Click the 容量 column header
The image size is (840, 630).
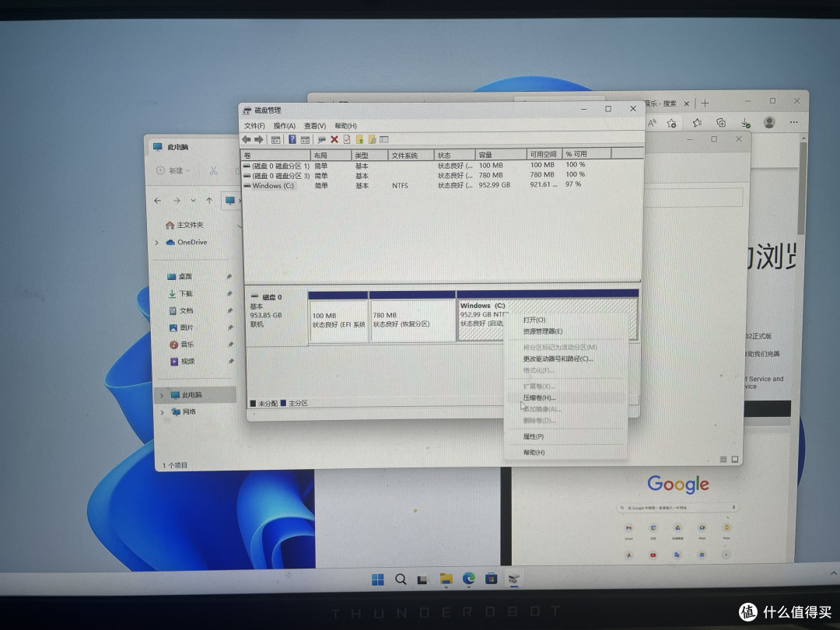pos(500,155)
